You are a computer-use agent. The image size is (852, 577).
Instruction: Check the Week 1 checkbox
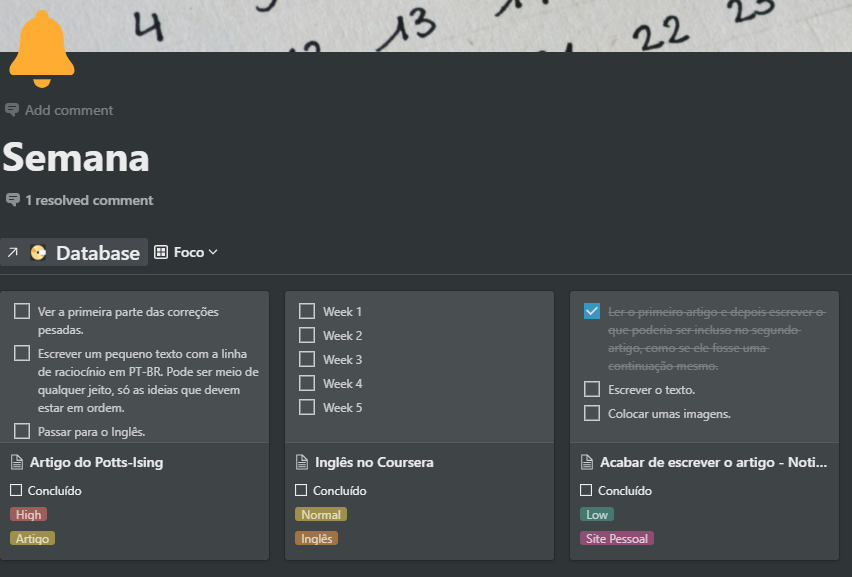(x=307, y=311)
